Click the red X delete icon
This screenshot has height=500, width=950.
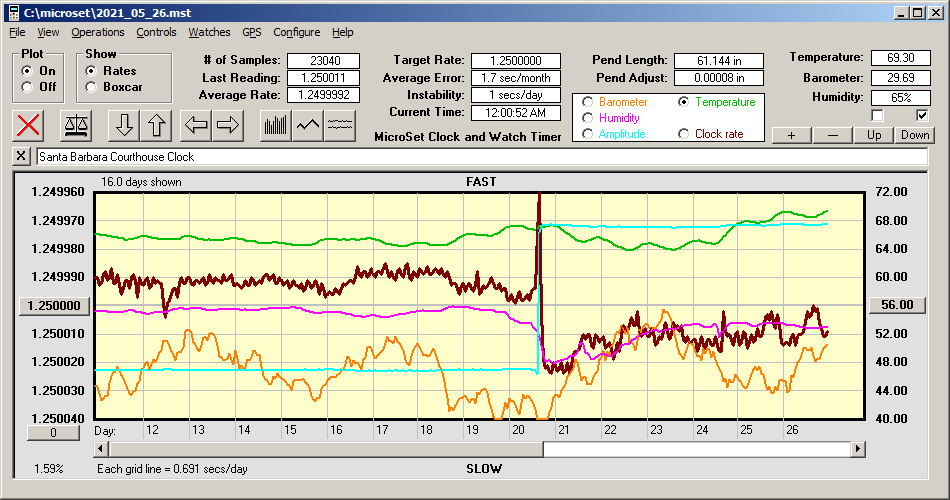pyautogui.click(x=28, y=125)
